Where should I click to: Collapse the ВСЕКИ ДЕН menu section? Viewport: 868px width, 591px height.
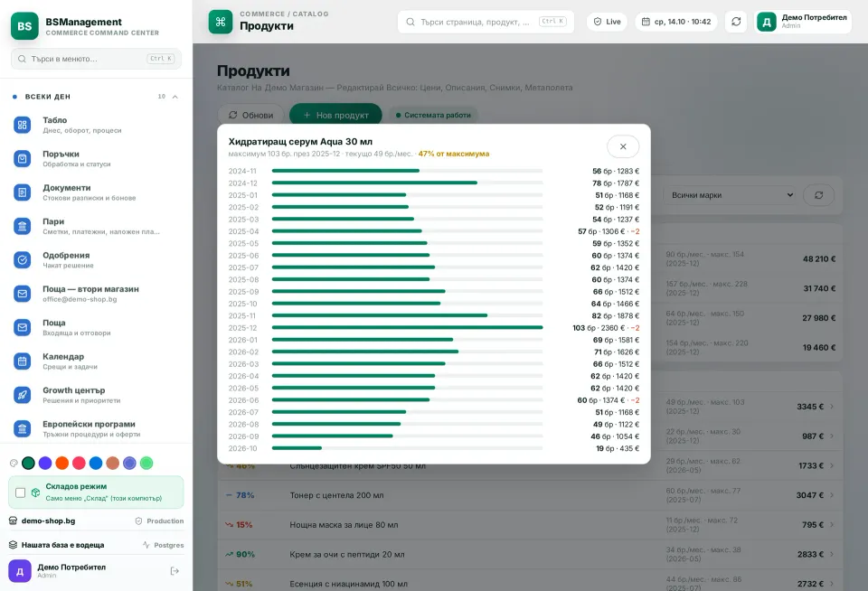175,97
